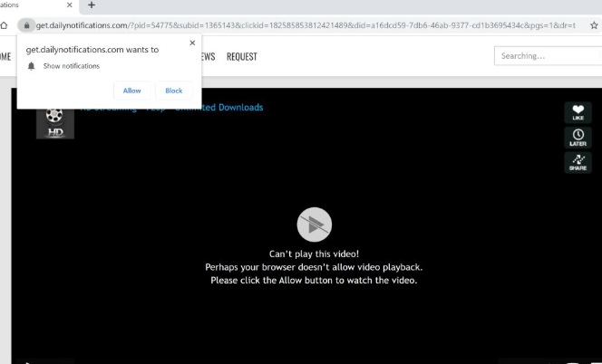Click the HD film reel thumbnail
The height and width of the screenshot is (364, 602).
click(x=55, y=123)
